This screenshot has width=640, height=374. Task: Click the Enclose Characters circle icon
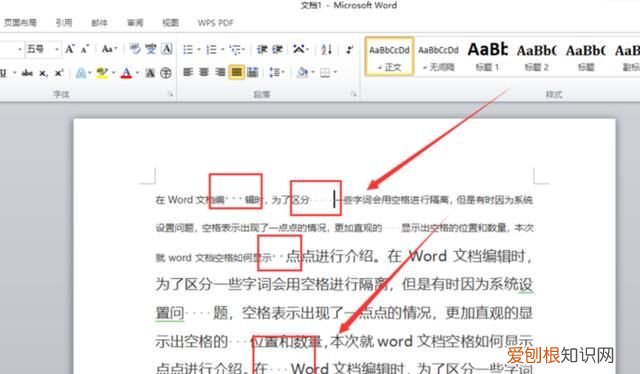point(166,73)
